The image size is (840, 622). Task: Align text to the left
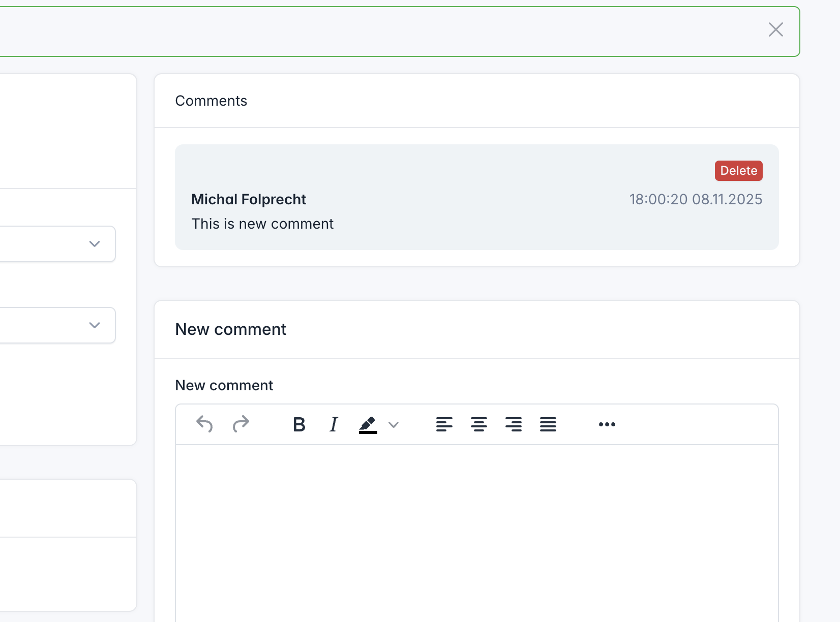tap(444, 424)
